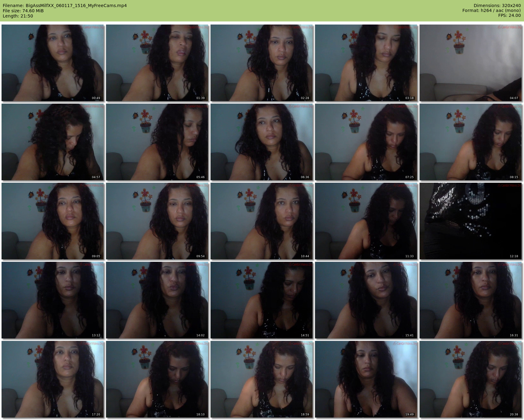Click the thumbnail with timestamp 19:49
This screenshot has width=524, height=420.
[x=366, y=379]
